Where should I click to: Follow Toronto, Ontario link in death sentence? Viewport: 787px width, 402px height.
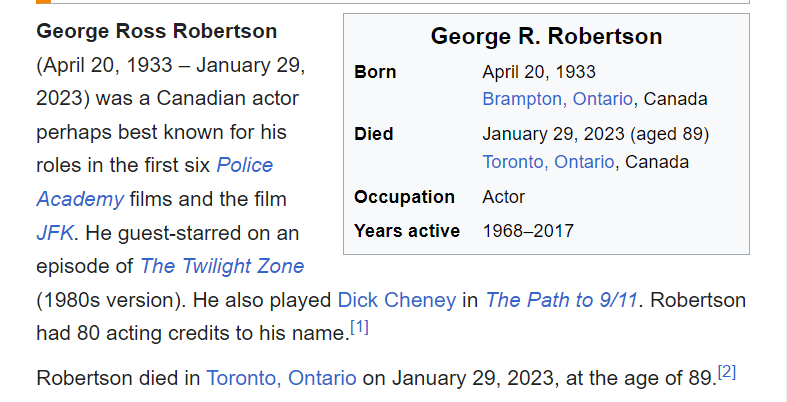[x=281, y=378]
